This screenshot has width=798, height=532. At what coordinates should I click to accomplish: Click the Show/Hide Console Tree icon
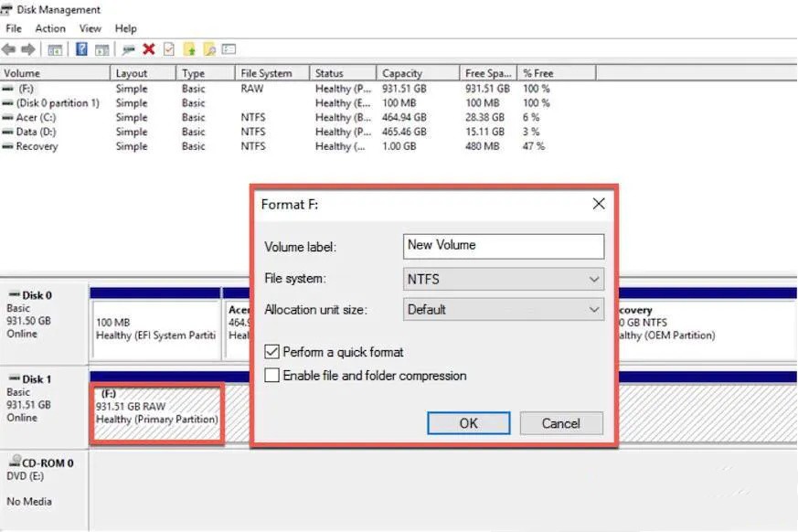55,49
